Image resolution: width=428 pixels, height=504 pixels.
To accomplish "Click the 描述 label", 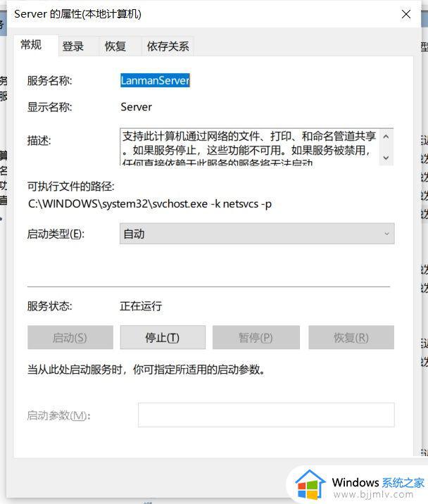I will (x=39, y=141).
